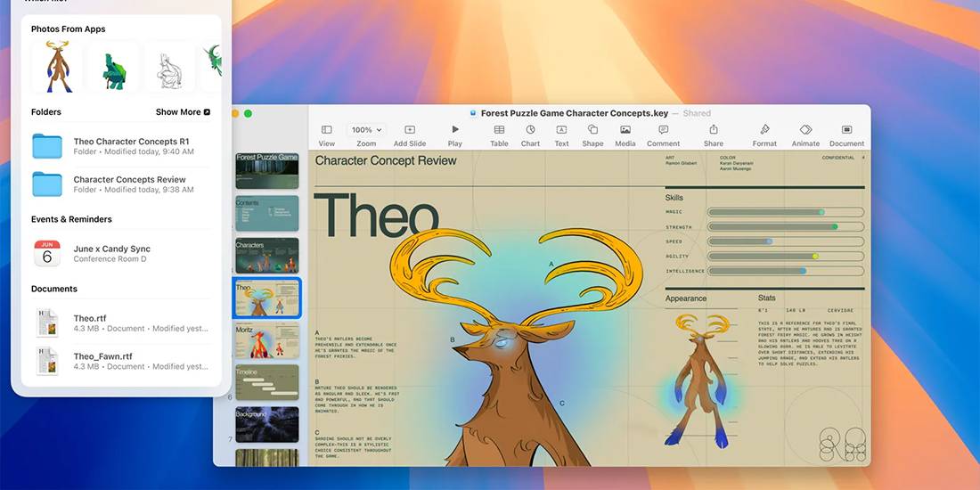The width and height of the screenshot is (980, 490).
Task: Select the Timeline slide thumbnail
Action: pos(267,382)
